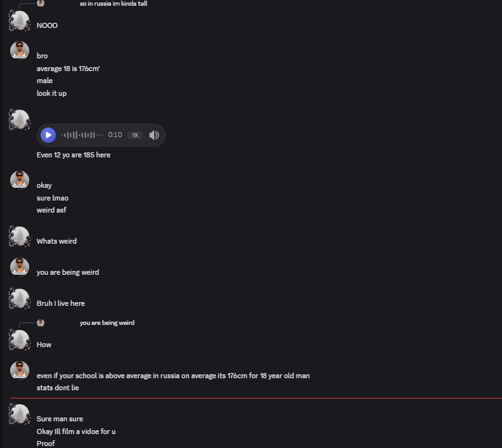Click small reply avatar above 'NOOO'
Image resolution: width=502 pixels, height=448 pixels.
[x=41, y=3]
